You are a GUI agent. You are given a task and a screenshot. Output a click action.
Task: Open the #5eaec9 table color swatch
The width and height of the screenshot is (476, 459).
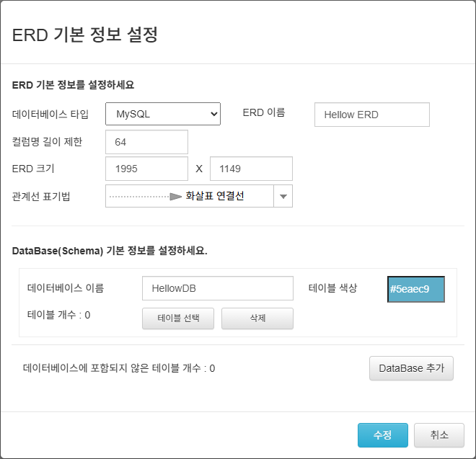click(416, 289)
